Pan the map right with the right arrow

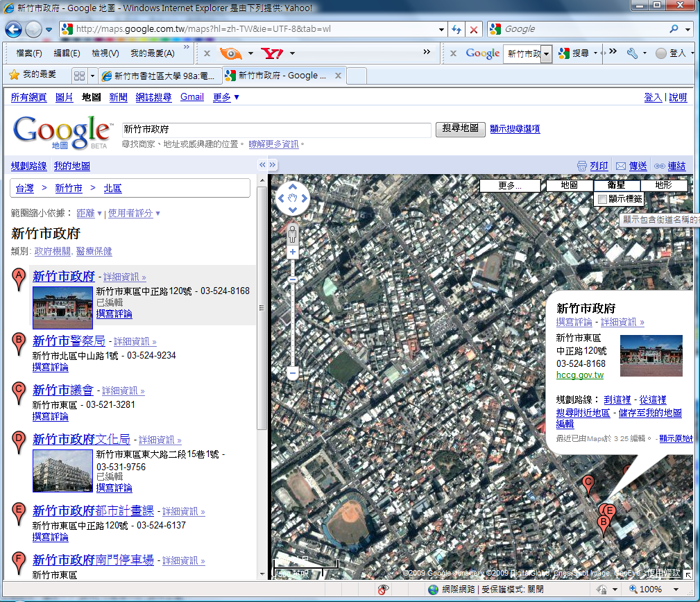pos(304,198)
